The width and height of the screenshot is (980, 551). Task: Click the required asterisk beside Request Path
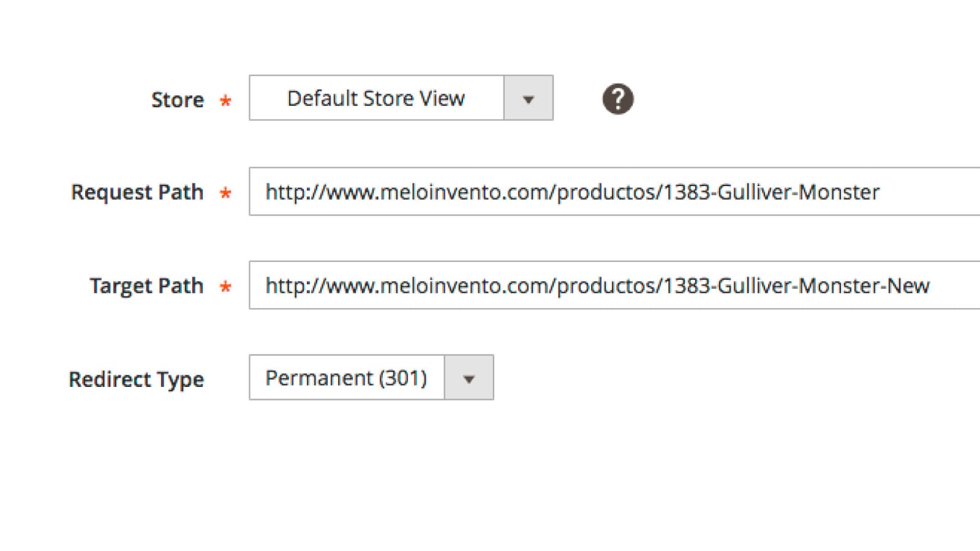point(225,193)
